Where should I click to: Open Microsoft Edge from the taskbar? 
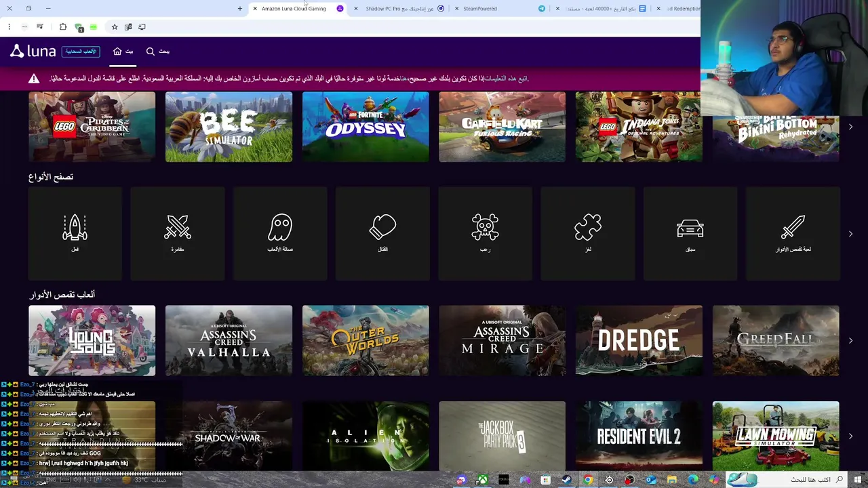click(693, 480)
